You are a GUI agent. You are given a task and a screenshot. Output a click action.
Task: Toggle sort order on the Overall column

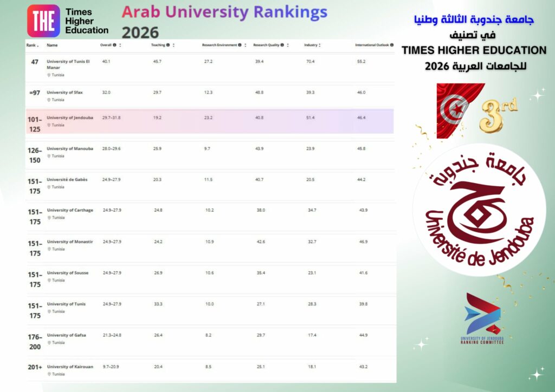120,45
